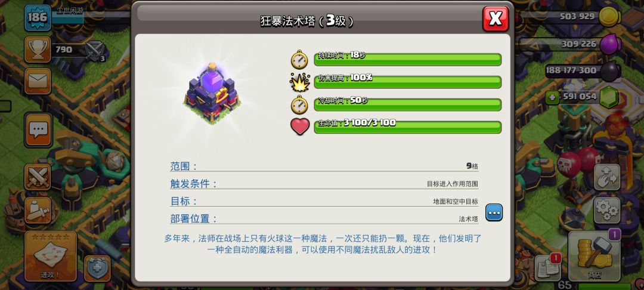This screenshot has width=644, height=290.
Task: Open the chat speech bubble button
Action: tap(38, 130)
